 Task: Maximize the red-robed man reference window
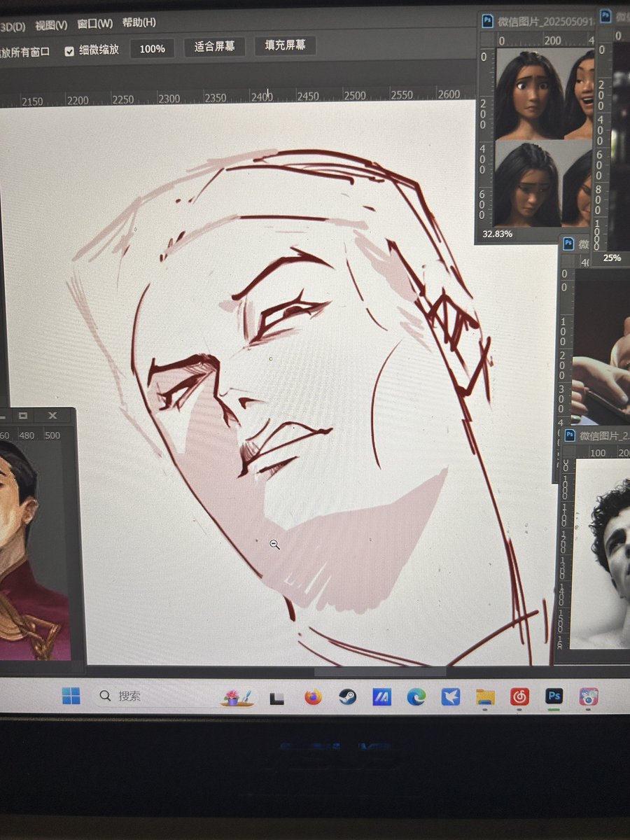click(22, 416)
